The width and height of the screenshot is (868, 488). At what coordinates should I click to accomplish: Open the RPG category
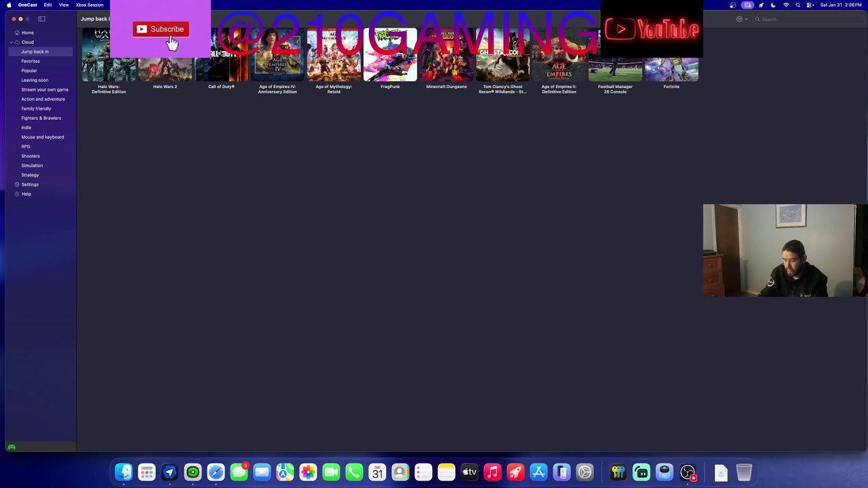pos(26,146)
